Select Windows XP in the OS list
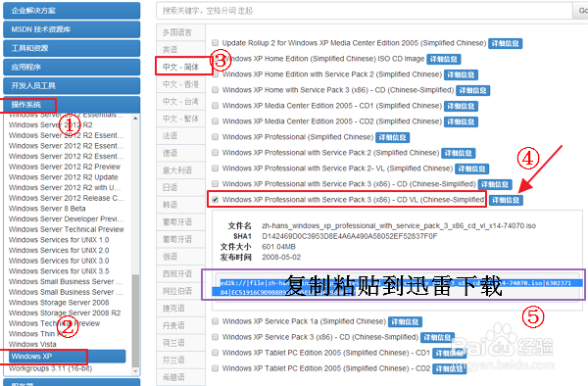 [x=67, y=356]
